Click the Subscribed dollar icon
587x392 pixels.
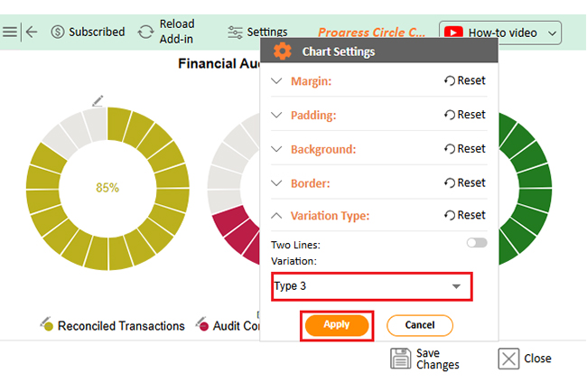[58, 32]
